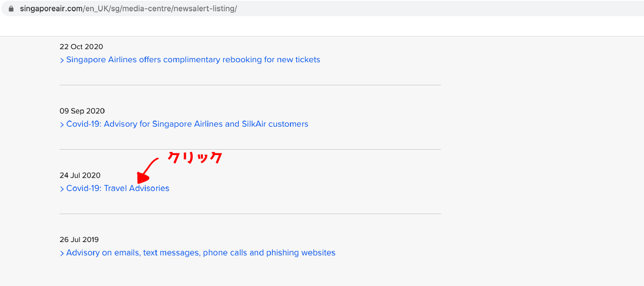
Task: Click the chevron before Covid-19: Travel Advisories
Action: coord(62,189)
